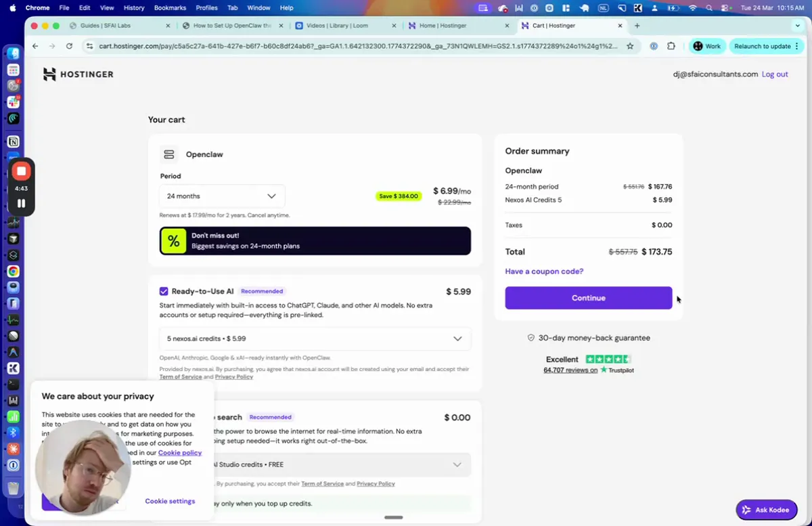
Task: Open the Bookmarks menu
Action: 170,7
